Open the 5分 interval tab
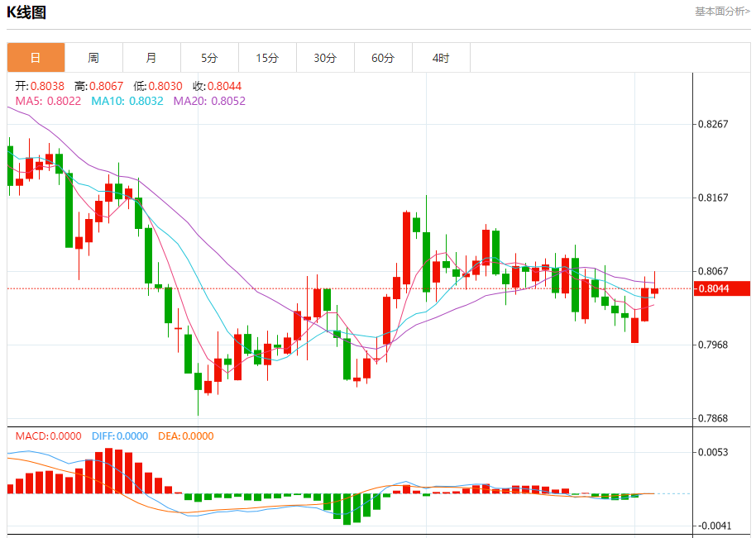The width and height of the screenshot is (756, 538). (209, 58)
